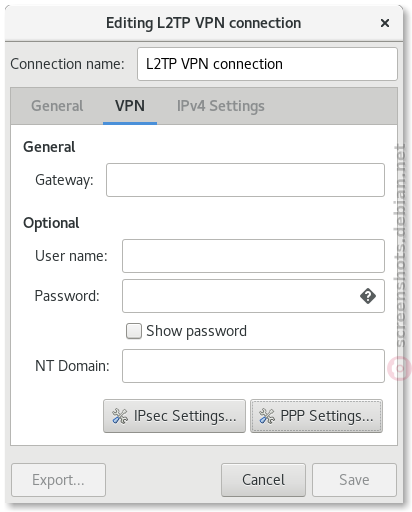
Task: Open IPsec Settings dialog
Action: pos(174,416)
